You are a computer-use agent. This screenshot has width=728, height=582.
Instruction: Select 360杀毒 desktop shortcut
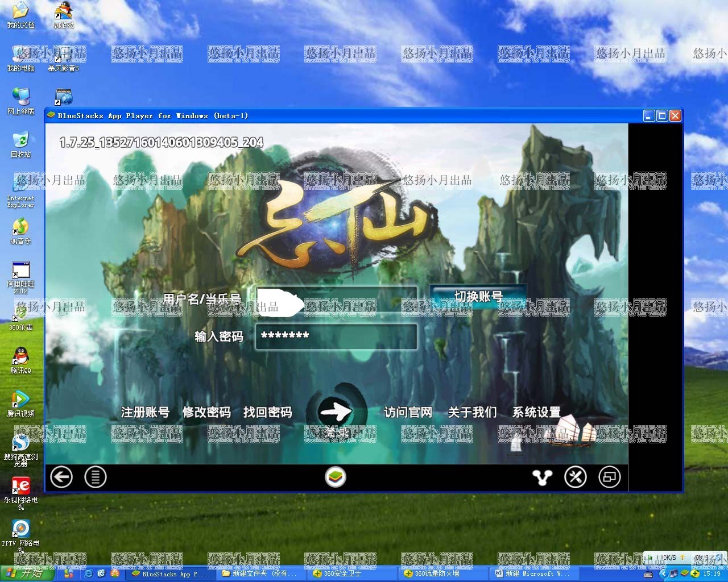(20, 318)
